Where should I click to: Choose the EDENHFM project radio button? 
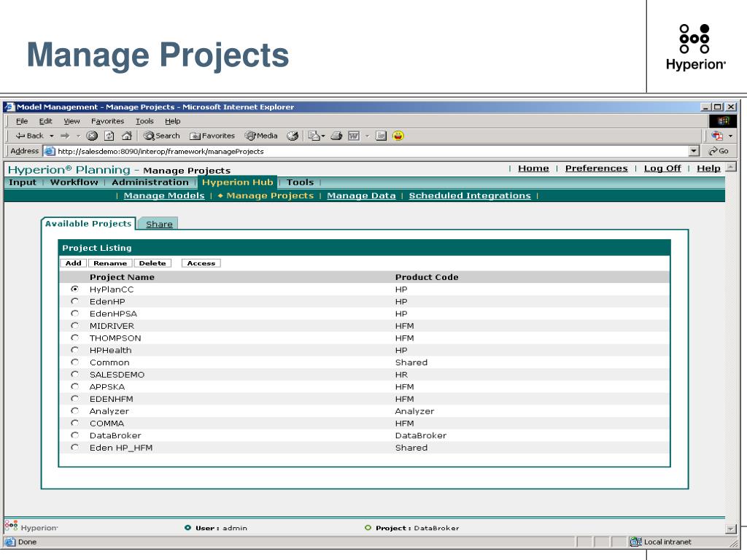(75, 399)
